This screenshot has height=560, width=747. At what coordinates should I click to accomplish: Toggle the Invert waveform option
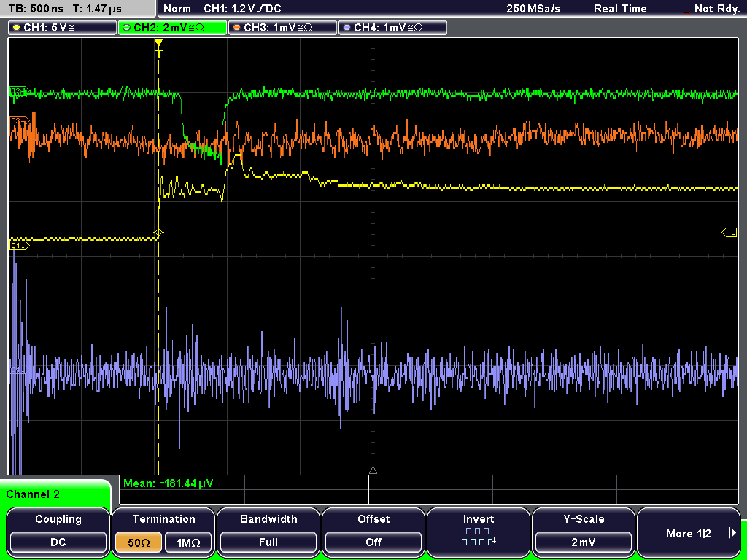(479, 532)
